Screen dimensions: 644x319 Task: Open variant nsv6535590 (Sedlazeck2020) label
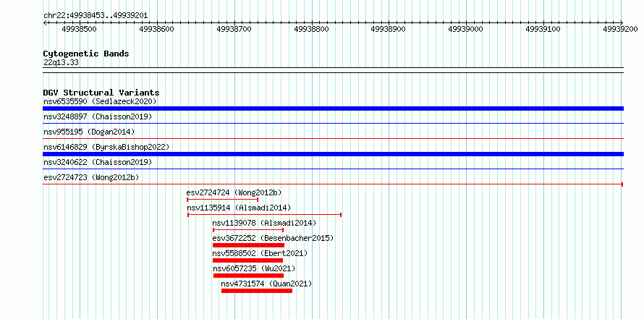pos(100,101)
